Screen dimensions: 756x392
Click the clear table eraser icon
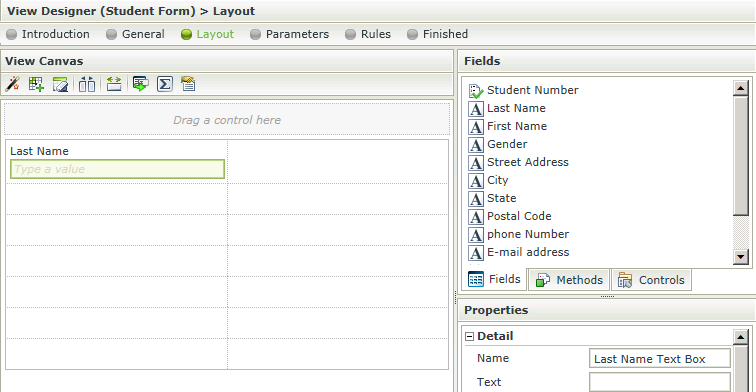pos(60,84)
